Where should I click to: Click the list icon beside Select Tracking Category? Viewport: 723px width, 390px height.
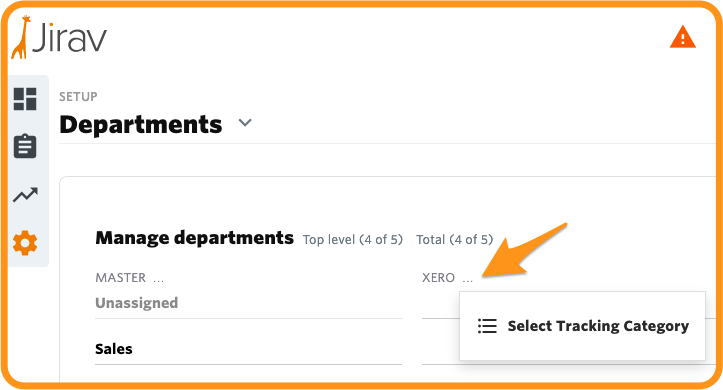(x=487, y=326)
